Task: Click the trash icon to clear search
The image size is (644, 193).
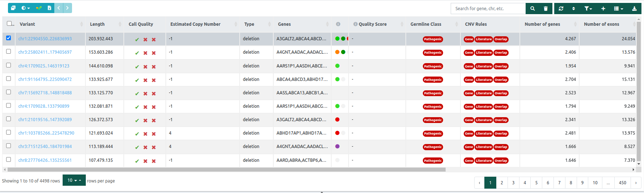Action: (x=546, y=8)
